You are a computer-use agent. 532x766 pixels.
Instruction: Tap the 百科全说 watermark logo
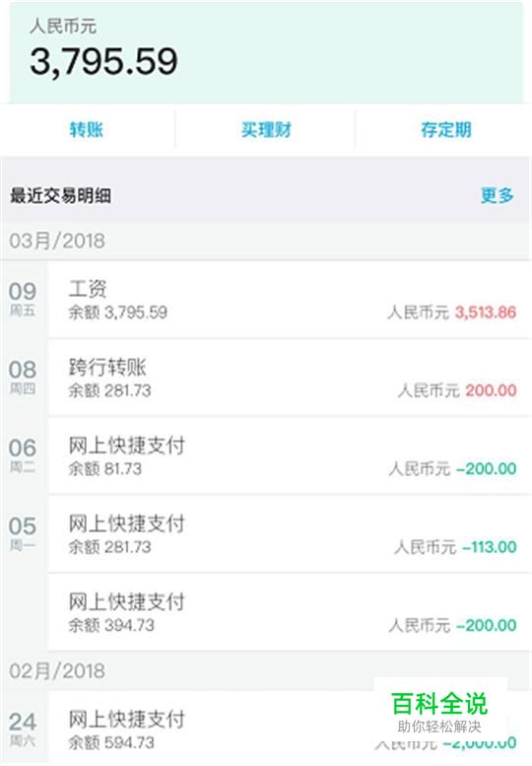point(439,712)
